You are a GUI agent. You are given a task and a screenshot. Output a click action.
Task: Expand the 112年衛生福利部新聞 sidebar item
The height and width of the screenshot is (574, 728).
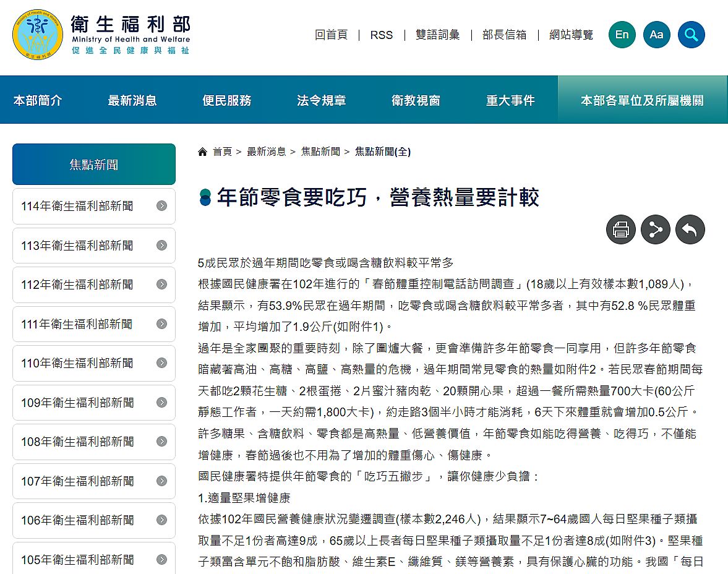coord(161,285)
